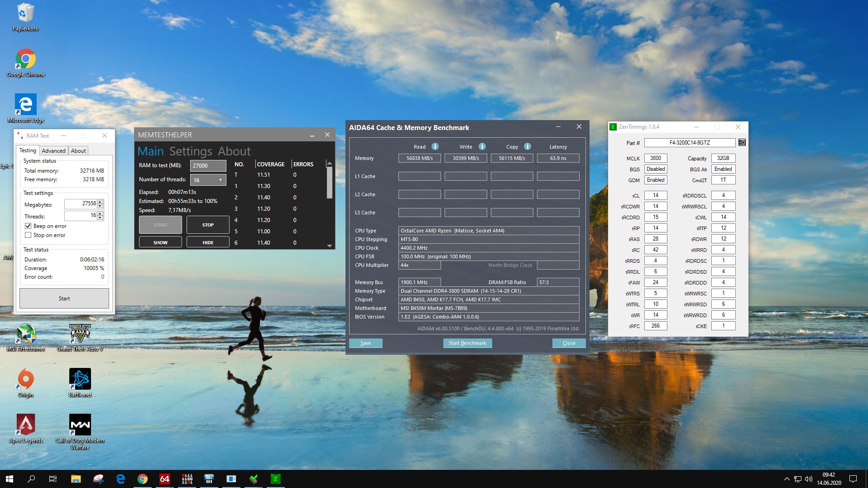The image size is (868, 488).
Task: Open the Number of threads dropdown
Action: [208, 180]
